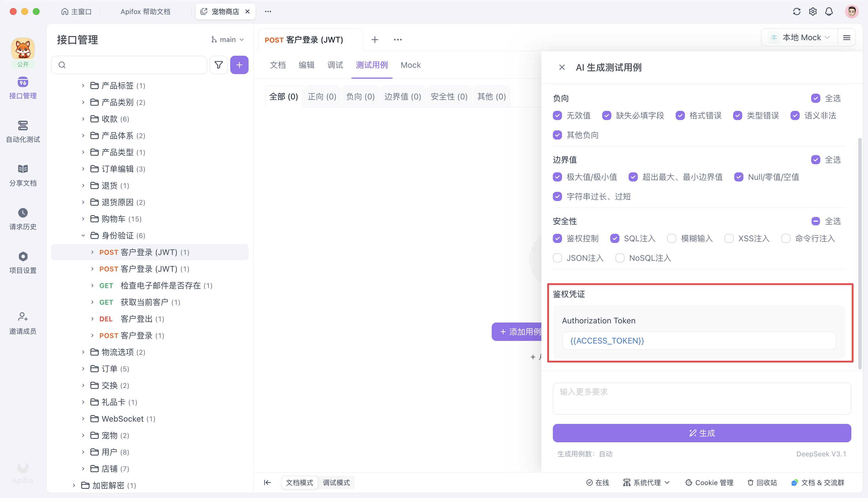This screenshot has height=498, width=868.
Task: Open Cookie 管理 in the status bar
Action: (x=710, y=482)
